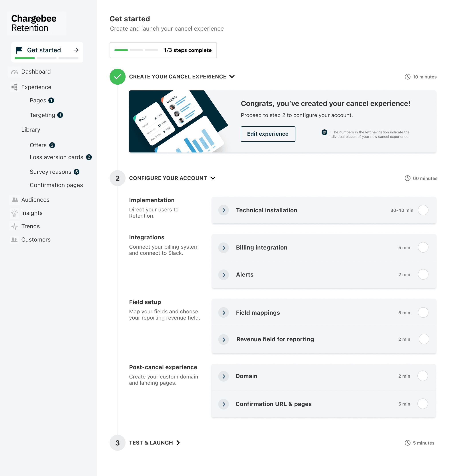Open Survey reasons in the Library
This screenshot has height=476, width=452.
pyautogui.click(x=50, y=172)
